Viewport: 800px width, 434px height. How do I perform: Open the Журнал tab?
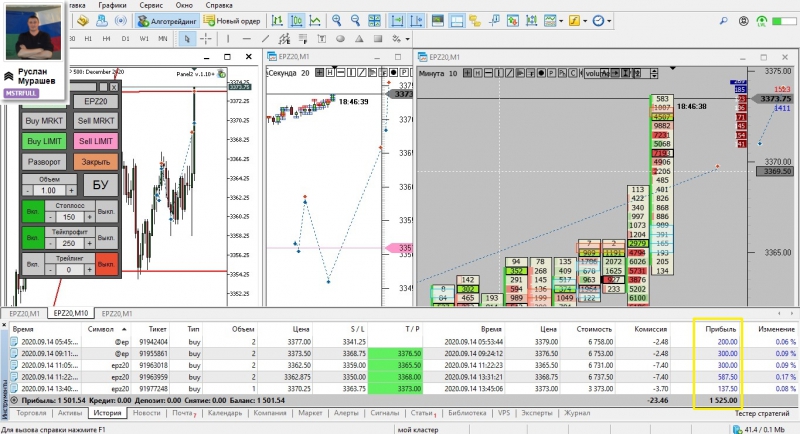577,413
